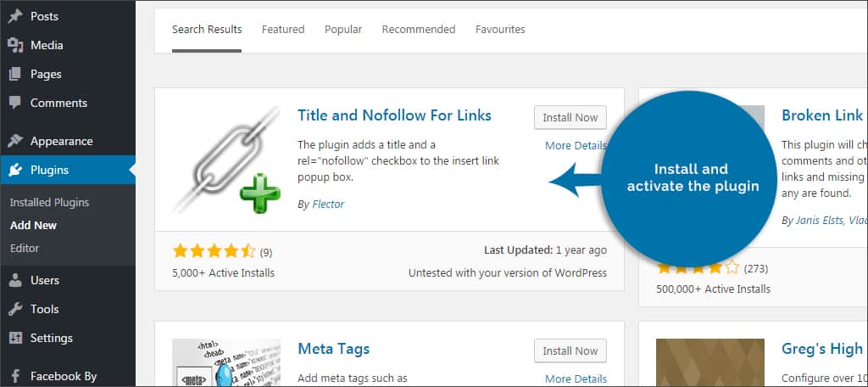The height and width of the screenshot is (387, 868).
Task: Click the Users person icon
Action: coord(15,280)
